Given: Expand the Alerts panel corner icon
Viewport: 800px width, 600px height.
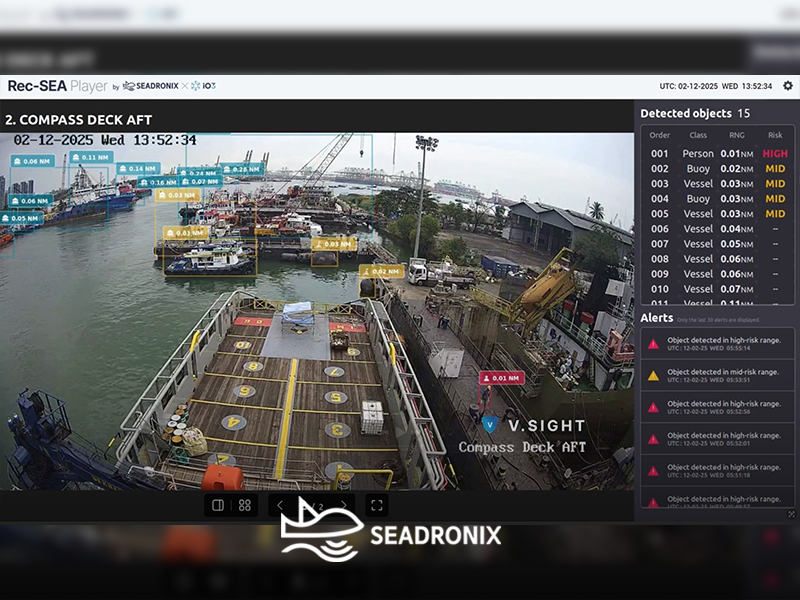Looking at the screenshot, I should point(791,514).
